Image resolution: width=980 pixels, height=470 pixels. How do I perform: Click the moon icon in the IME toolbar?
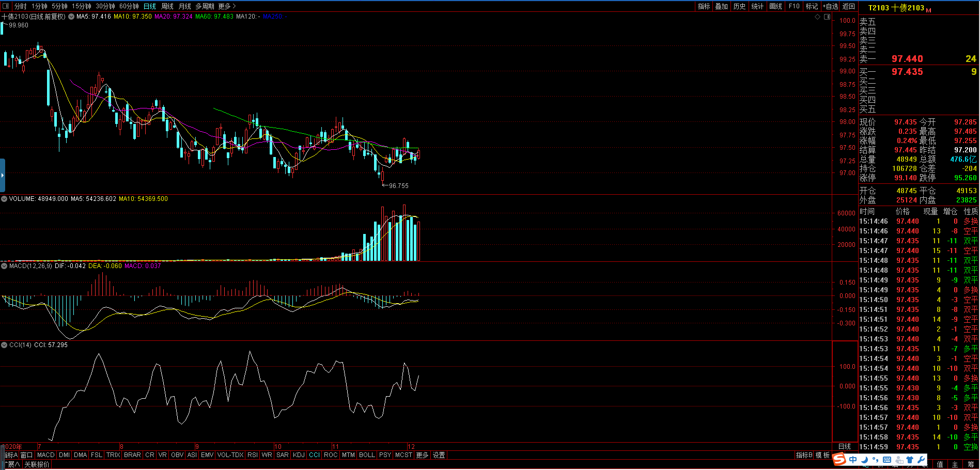click(x=864, y=459)
